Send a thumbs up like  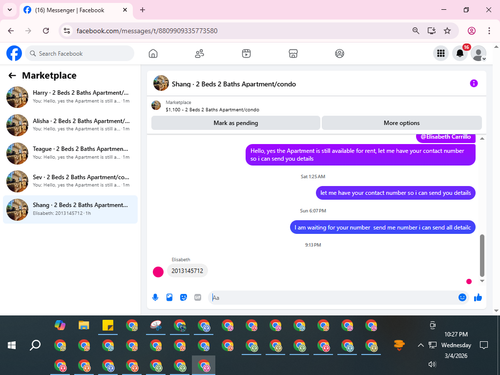coord(478,297)
